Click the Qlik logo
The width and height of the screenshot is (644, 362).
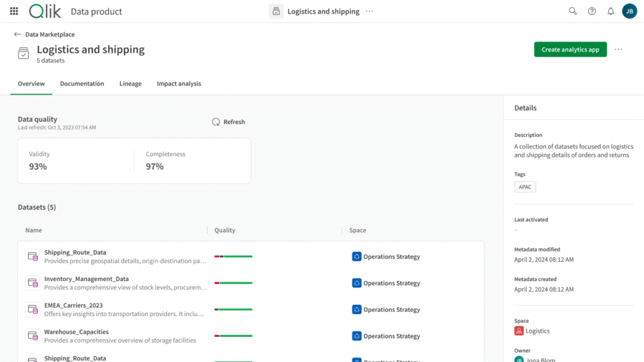(45, 11)
